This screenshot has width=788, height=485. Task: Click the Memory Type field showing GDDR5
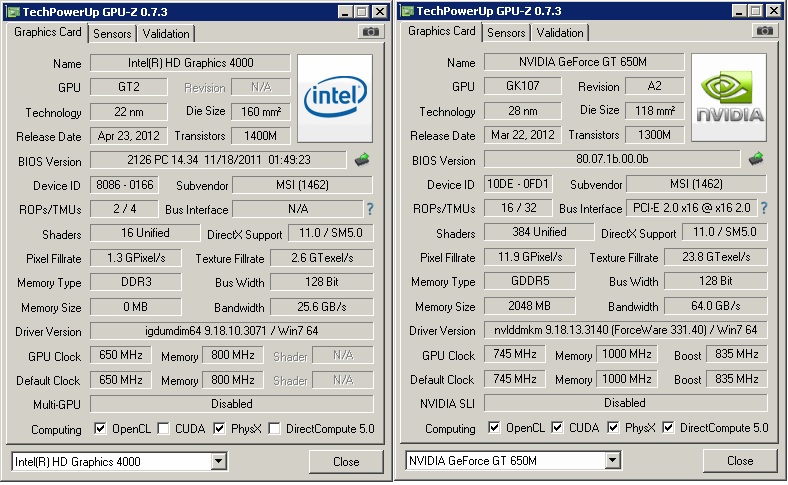530,281
